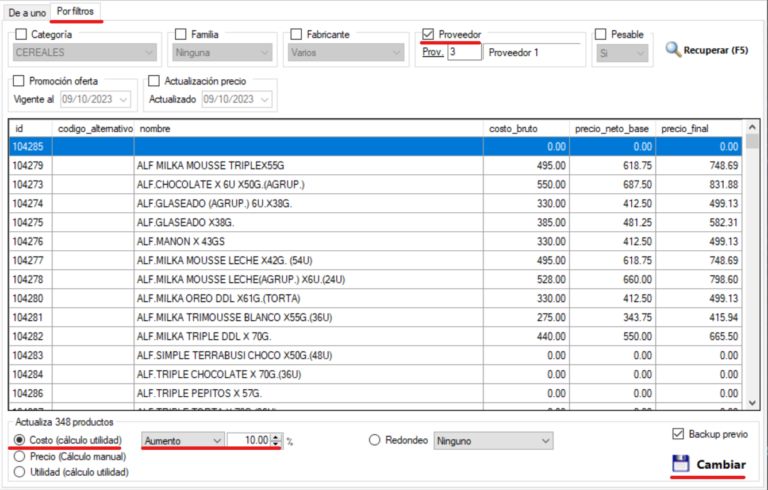768x490 pixels.
Task: Select row ALF.TRIPLE CHOCOLATE X 70G.(36U)
Action: point(375,374)
